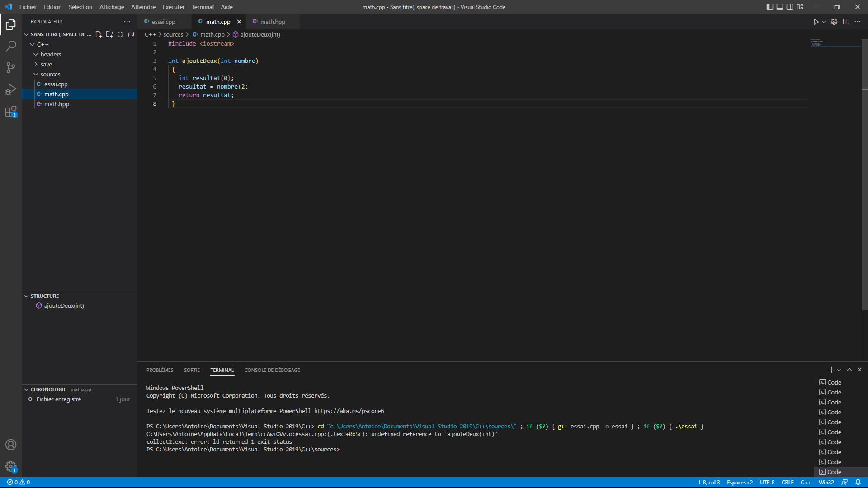Open the Sélection menu
The image size is (868, 488).
tap(80, 7)
